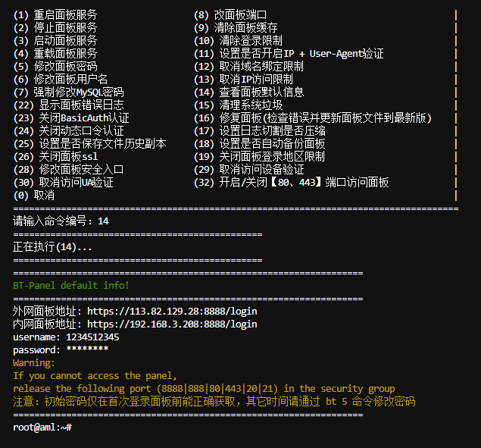Click menu line (4) 重载面板服务
Screen dimensions: 481x448
click(55, 53)
